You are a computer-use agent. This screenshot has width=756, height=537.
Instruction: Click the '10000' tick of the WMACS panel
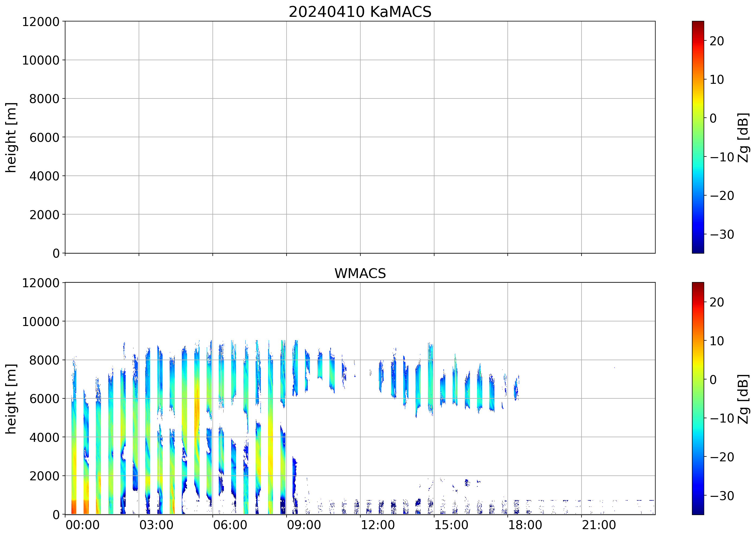click(x=41, y=321)
